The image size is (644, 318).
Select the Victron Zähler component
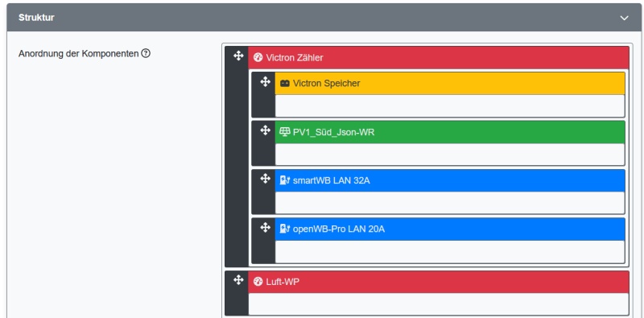tap(438, 57)
